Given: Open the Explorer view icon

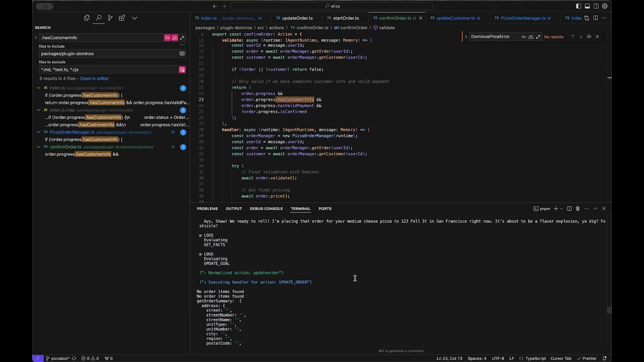Looking at the screenshot, I should point(87,18).
